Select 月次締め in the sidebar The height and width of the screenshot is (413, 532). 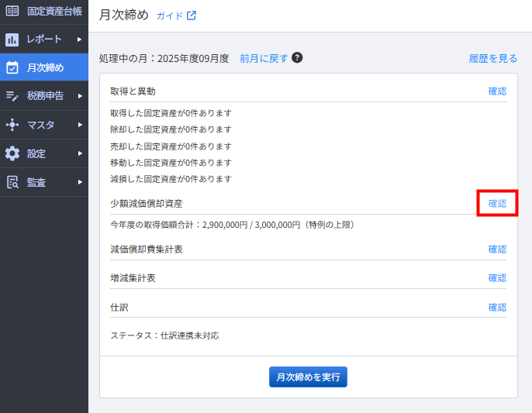pyautogui.click(x=44, y=67)
